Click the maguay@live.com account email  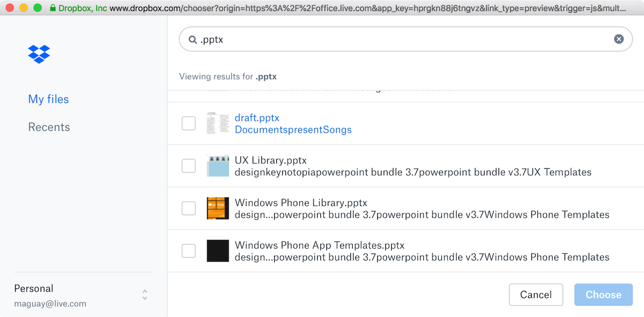point(50,304)
